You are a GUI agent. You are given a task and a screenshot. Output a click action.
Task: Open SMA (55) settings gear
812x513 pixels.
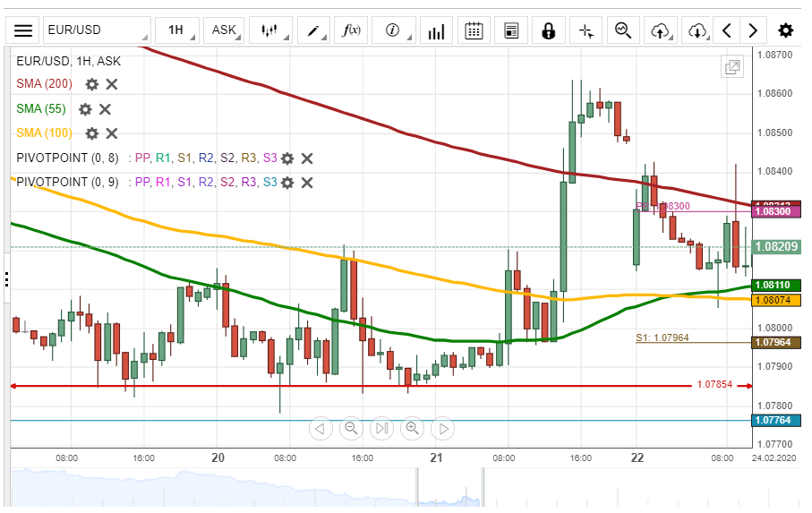[x=85, y=108]
